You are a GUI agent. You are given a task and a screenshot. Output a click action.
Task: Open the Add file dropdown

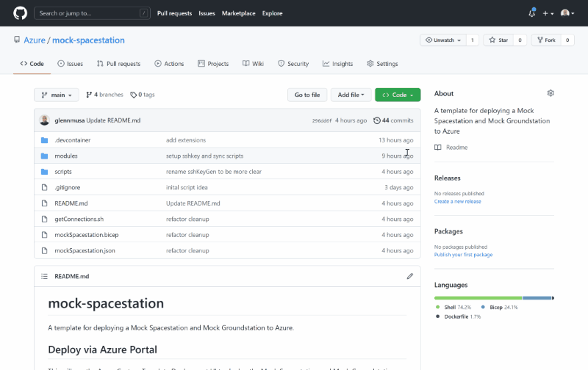(351, 95)
